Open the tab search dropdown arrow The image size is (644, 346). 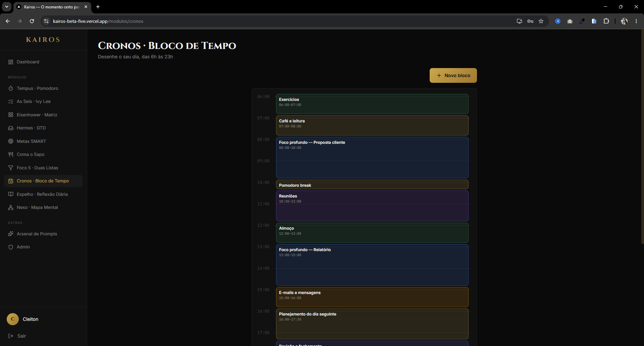click(7, 7)
